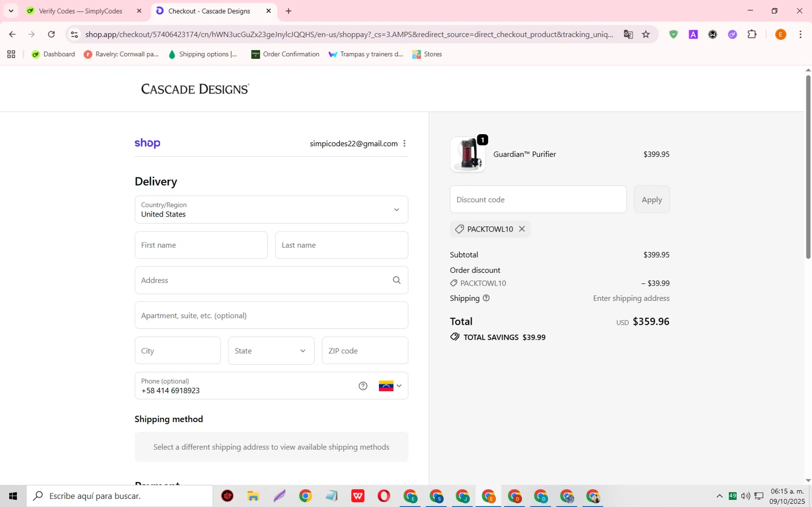The image size is (812, 507).
Task: Focus the Apartment, suite field
Action: (x=271, y=315)
